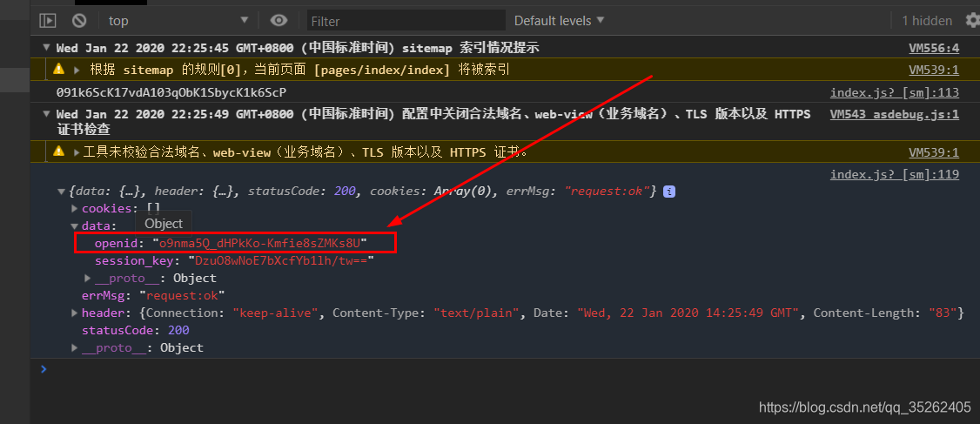Click the 1 hidden messages label
This screenshot has height=424, width=980.
(x=926, y=21)
